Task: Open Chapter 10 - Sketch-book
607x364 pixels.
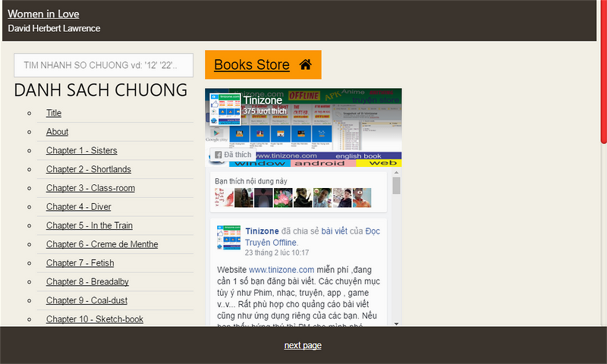Action: tap(94, 319)
